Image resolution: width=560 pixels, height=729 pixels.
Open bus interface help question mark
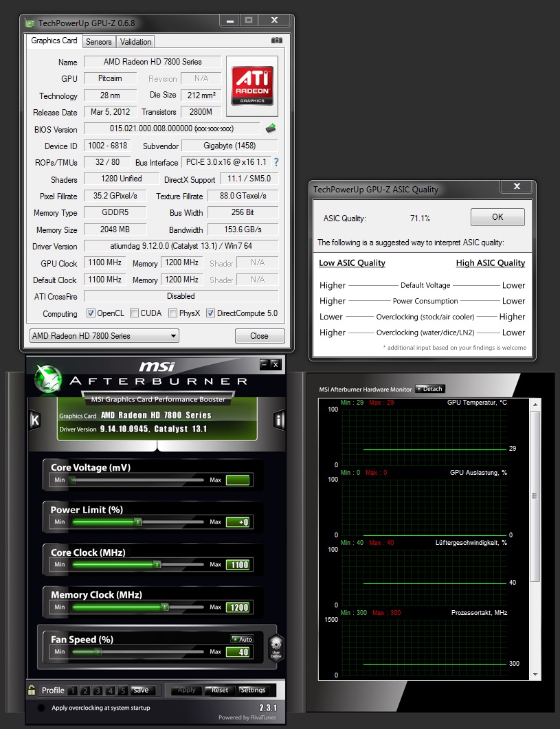(276, 161)
